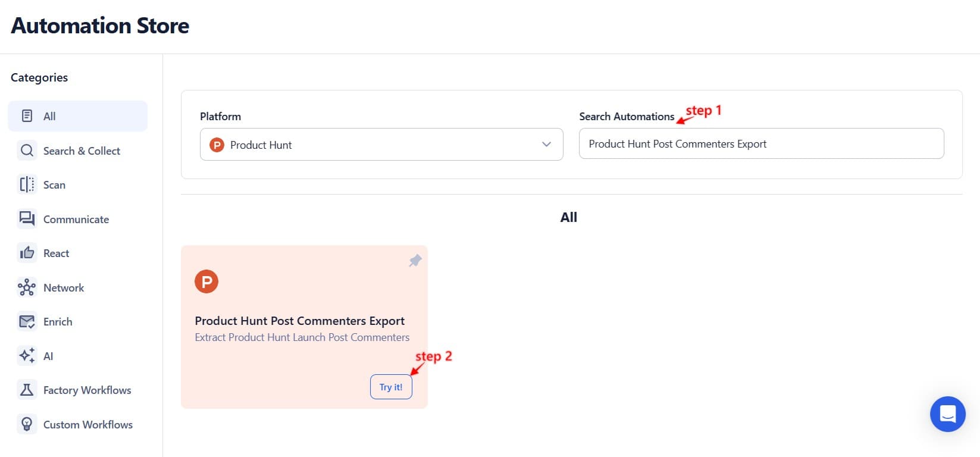Open the Categories section heading
The image size is (980, 457).
[39, 77]
